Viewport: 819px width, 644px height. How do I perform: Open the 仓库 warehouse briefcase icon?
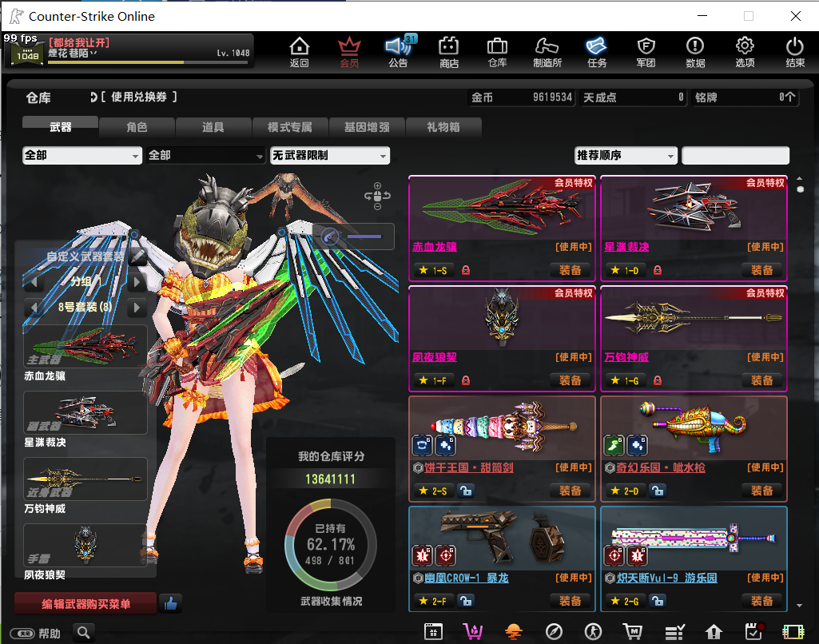497,51
